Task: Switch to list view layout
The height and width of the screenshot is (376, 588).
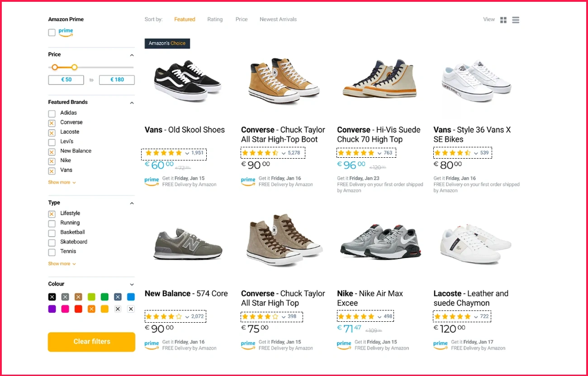Action: 516,20
